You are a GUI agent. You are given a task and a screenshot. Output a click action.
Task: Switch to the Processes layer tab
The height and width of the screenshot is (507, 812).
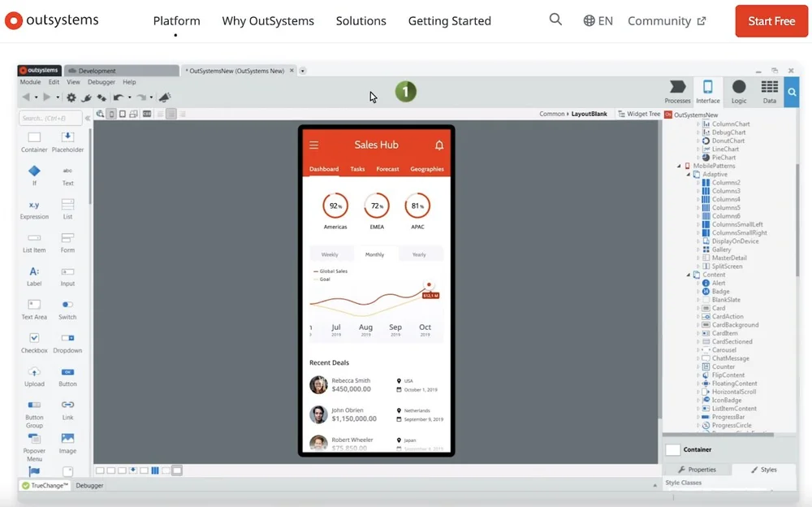point(677,92)
